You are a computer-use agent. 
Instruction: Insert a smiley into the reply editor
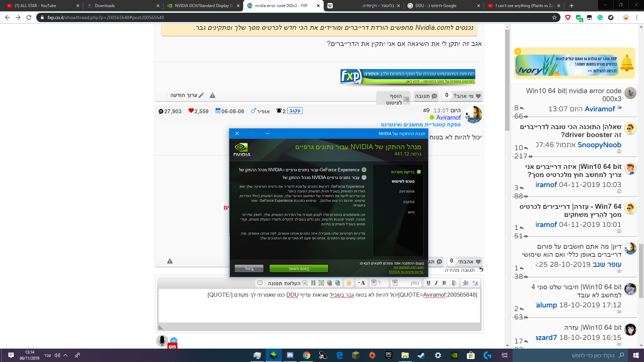pyautogui.click(x=349, y=283)
